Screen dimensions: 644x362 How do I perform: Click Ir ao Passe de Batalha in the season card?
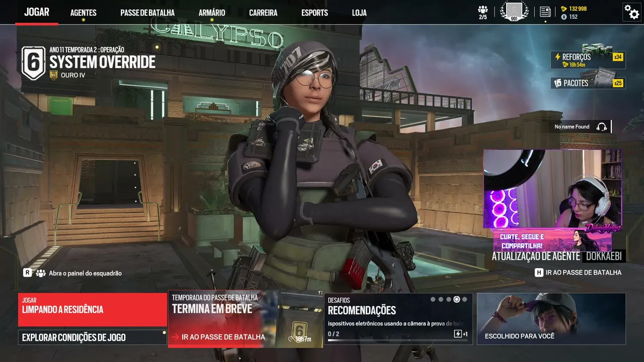(x=223, y=337)
